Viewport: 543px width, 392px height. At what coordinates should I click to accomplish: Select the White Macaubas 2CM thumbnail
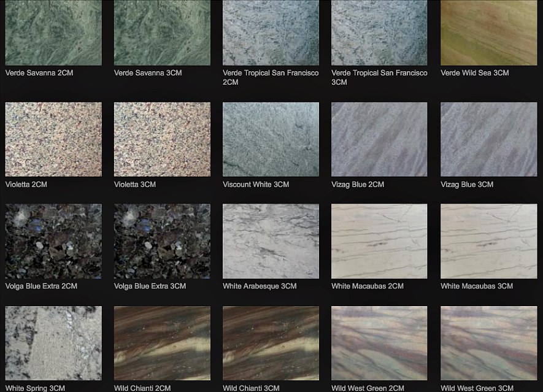pyautogui.click(x=379, y=241)
